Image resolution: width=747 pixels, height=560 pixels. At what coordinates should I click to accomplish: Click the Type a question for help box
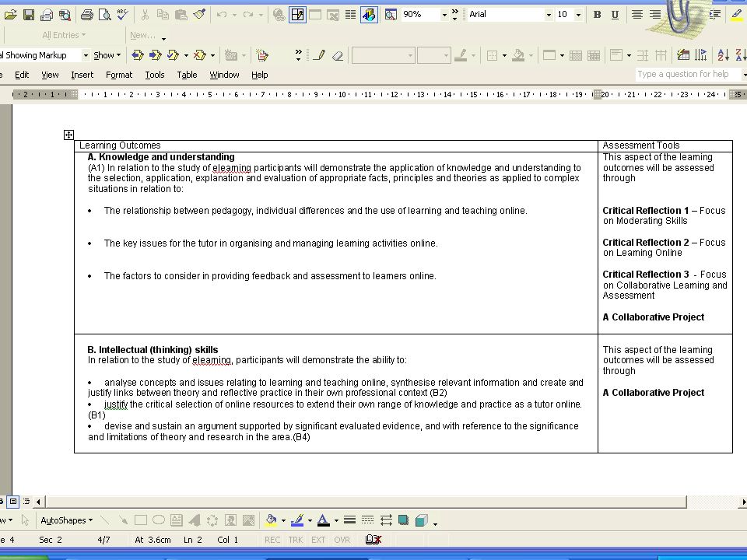click(689, 74)
